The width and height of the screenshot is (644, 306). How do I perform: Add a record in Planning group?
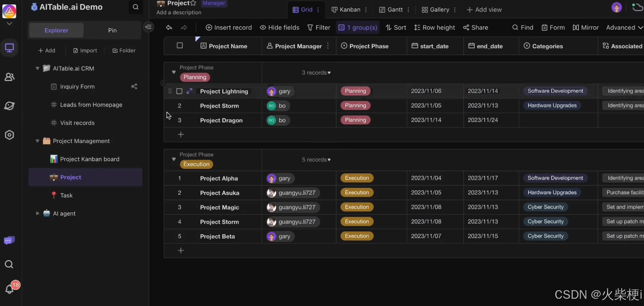pyautogui.click(x=181, y=134)
